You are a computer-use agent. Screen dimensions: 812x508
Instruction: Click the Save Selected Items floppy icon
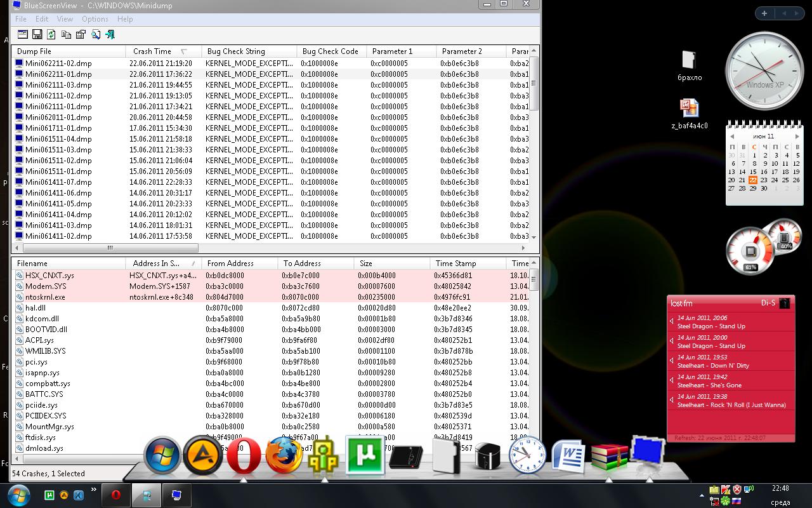click(37, 34)
